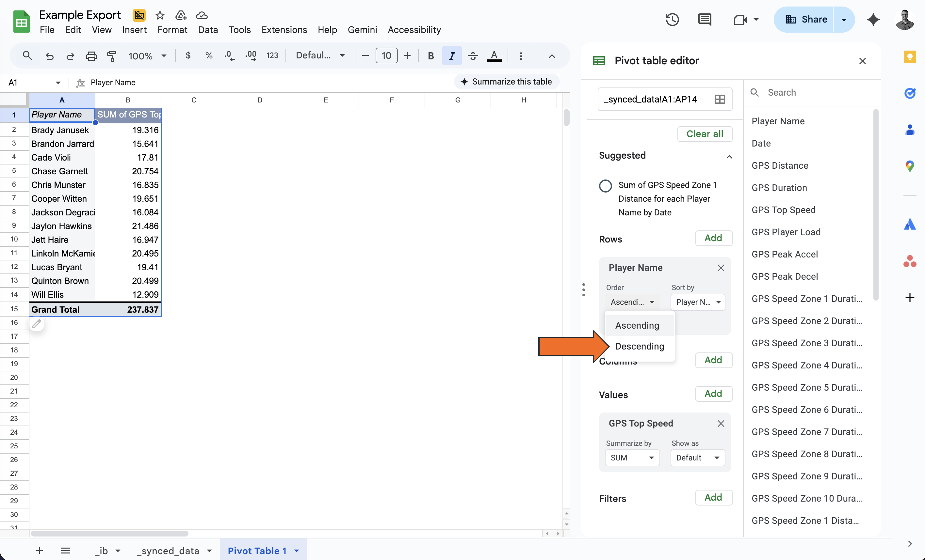Switch to _synced_data sheet tab
This screenshot has width=925, height=560.
coord(168,550)
